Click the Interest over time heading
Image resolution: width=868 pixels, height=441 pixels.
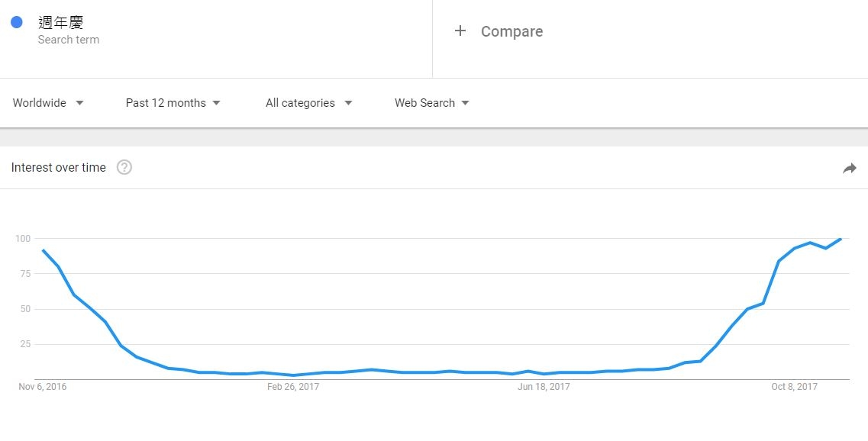pos(59,168)
